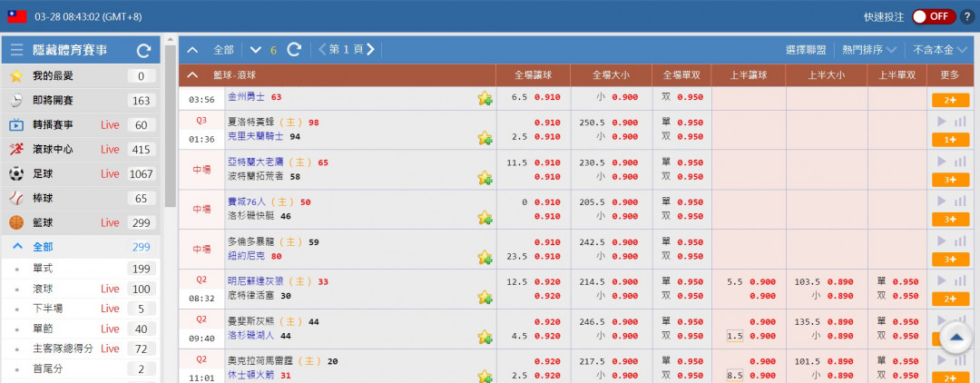The width and height of the screenshot is (980, 383).
Task: Play live stream for 費城76人 match
Action: click(942, 201)
